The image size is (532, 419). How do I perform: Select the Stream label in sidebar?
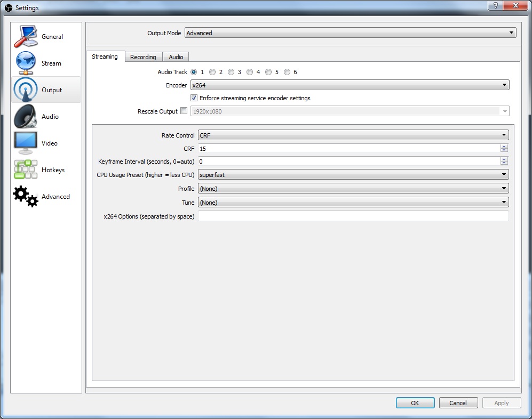click(x=51, y=63)
